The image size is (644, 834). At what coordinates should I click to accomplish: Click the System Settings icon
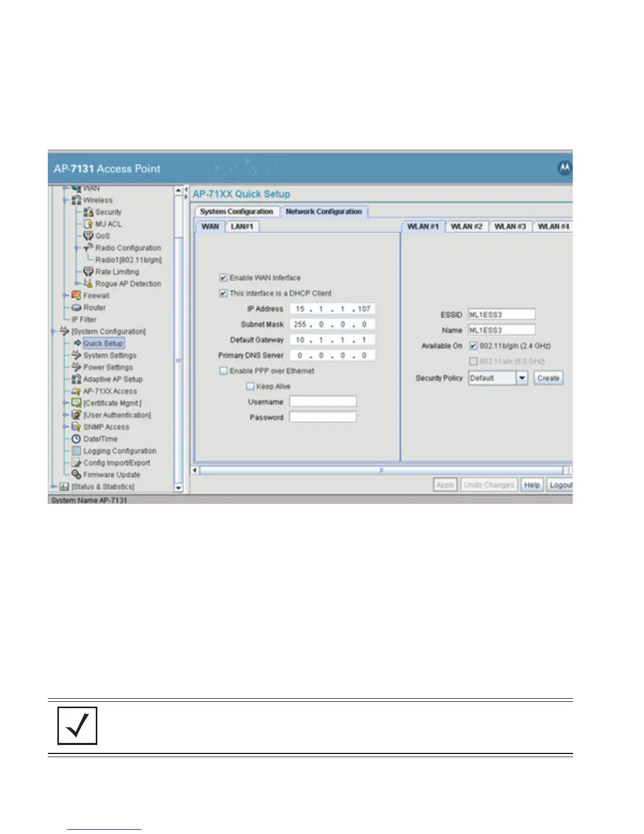[76, 355]
